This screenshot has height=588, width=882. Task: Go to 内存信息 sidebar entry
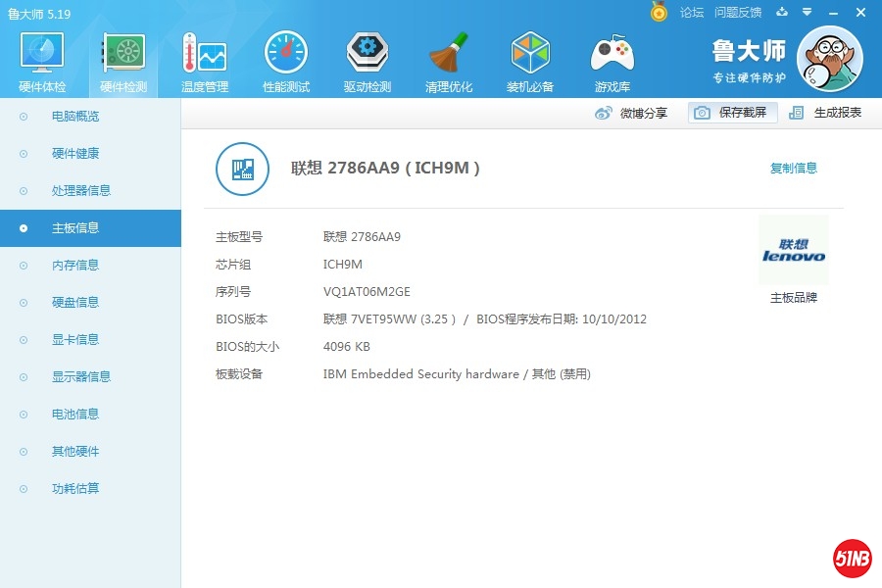click(x=75, y=266)
